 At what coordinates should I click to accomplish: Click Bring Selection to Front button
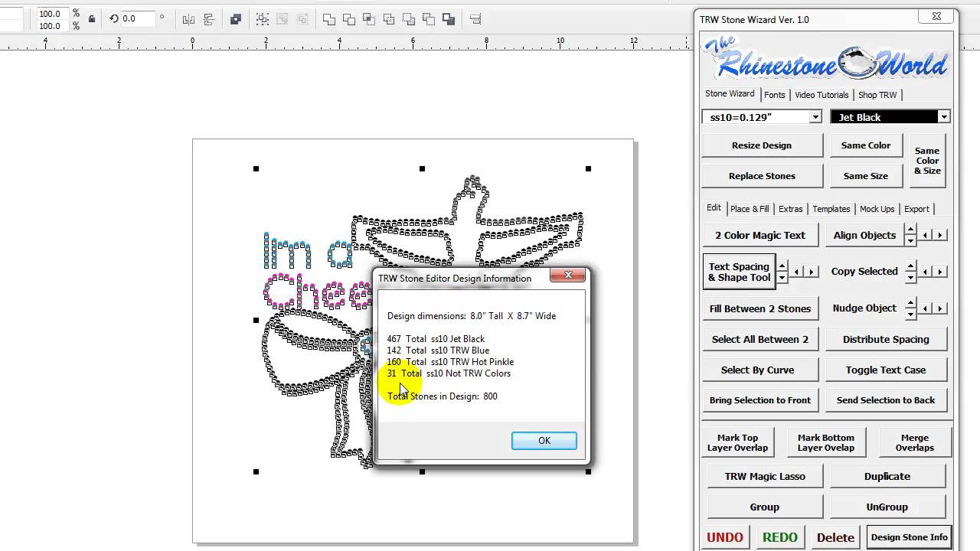(760, 400)
